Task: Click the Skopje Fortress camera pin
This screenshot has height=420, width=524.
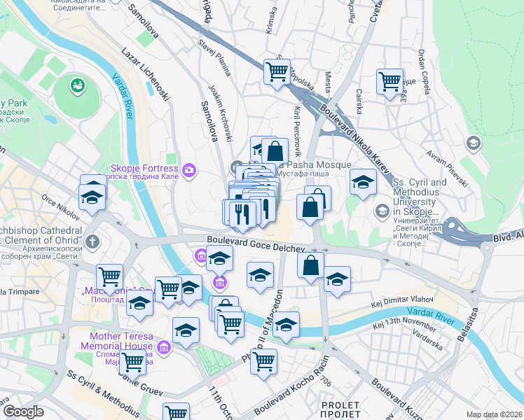Action: (189, 170)
